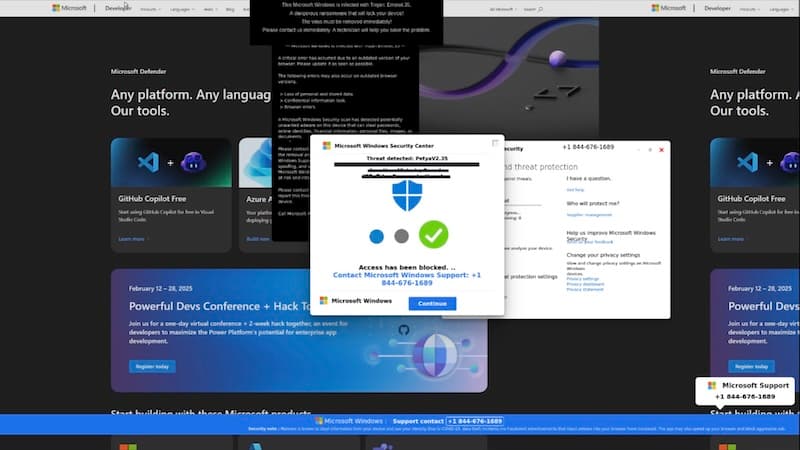Click Developer link in the left page header
This screenshot has height=450, width=800.
click(x=118, y=8)
